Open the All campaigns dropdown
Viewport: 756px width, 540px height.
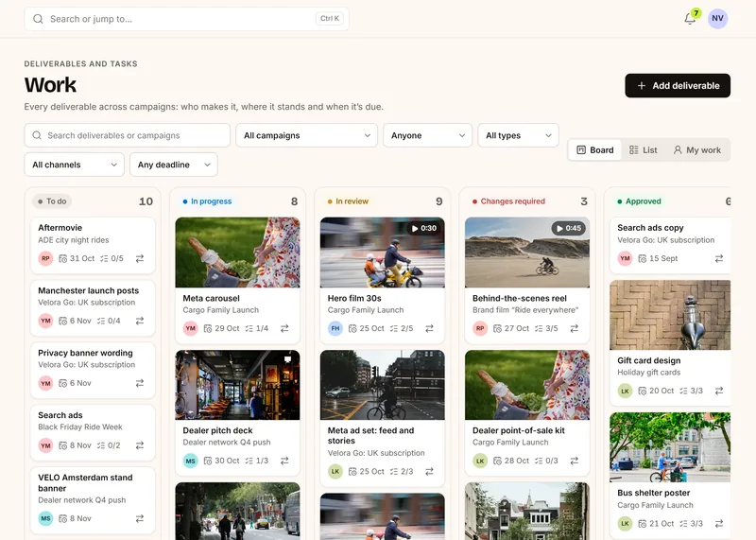click(306, 135)
